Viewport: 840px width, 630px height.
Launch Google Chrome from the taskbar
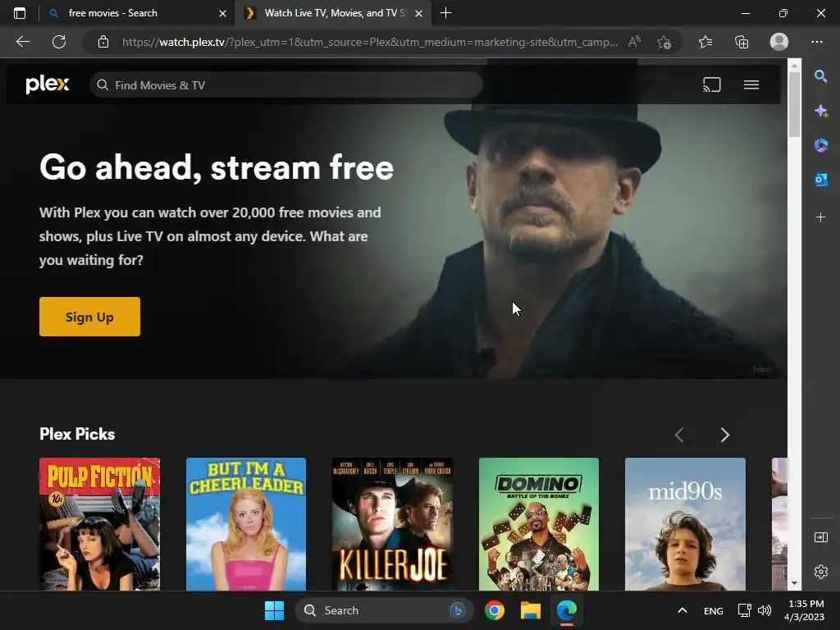pos(495,610)
